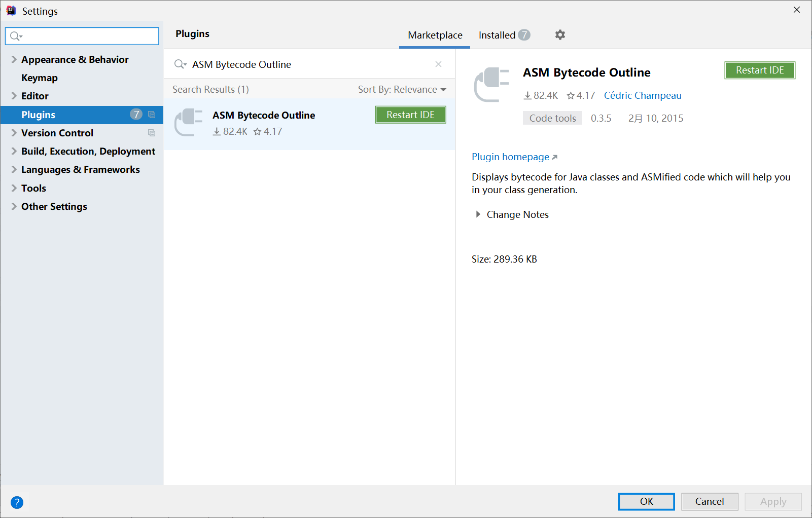Image resolution: width=812 pixels, height=518 pixels.
Task: Clear the plugin search field with X
Action: point(438,64)
